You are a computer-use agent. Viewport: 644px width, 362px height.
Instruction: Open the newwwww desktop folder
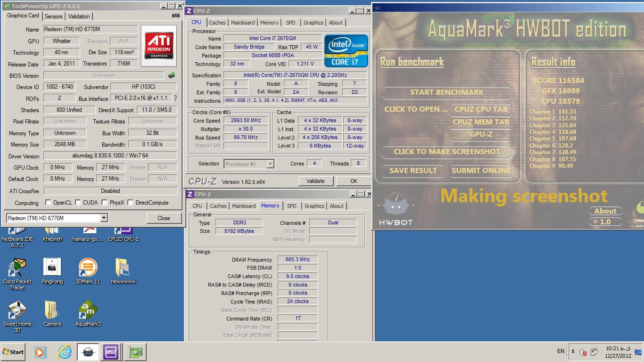click(123, 271)
